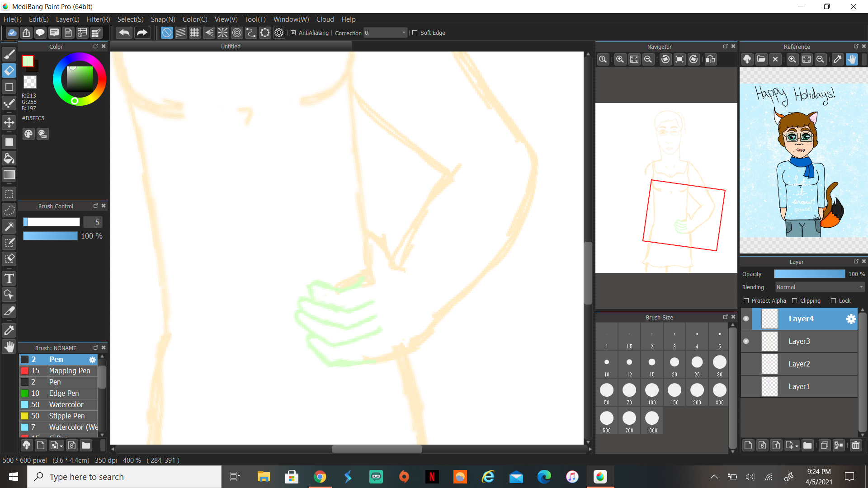Screen dimensions: 868x488
Task: Enable Protect Alpha checkbox
Action: click(746, 301)
